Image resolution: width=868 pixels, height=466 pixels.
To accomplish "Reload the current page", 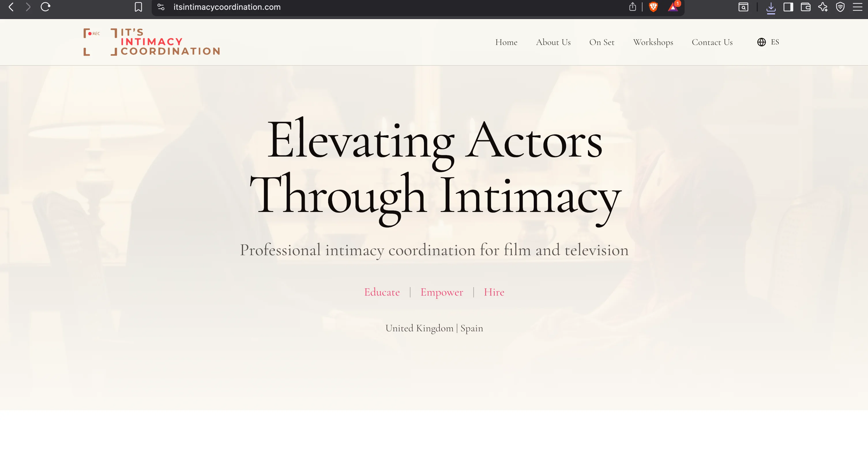I will coord(46,7).
